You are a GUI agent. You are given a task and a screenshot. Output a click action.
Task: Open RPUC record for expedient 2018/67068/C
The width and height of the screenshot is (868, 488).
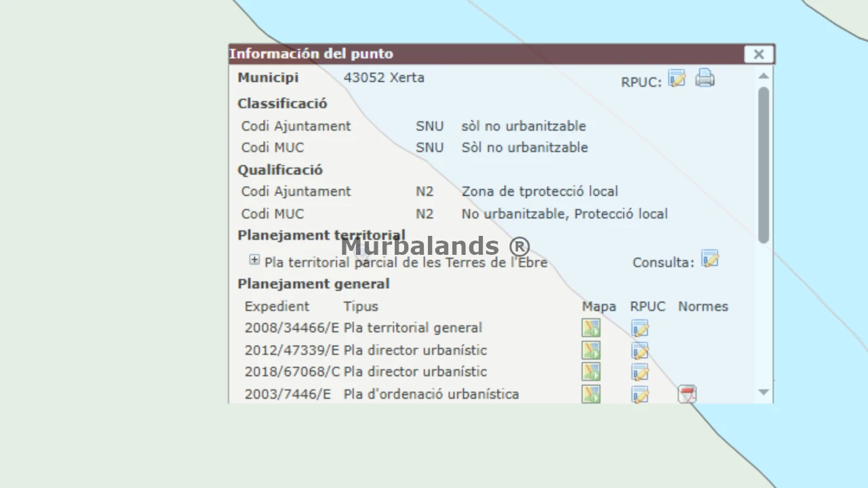639,372
